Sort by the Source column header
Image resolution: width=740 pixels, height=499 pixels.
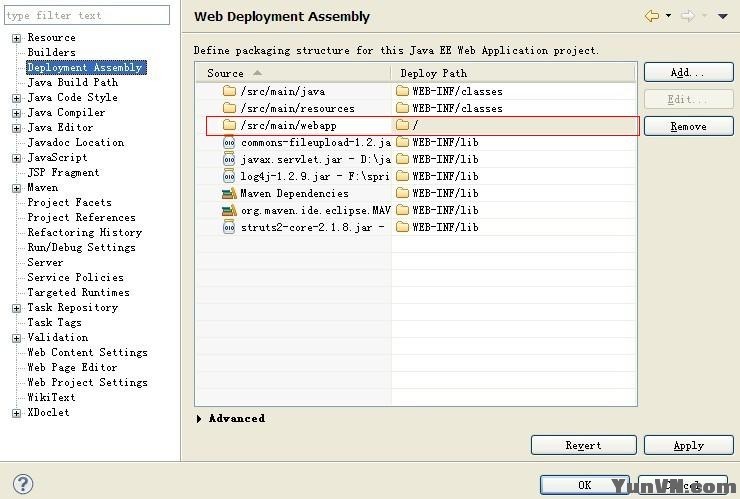click(226, 73)
